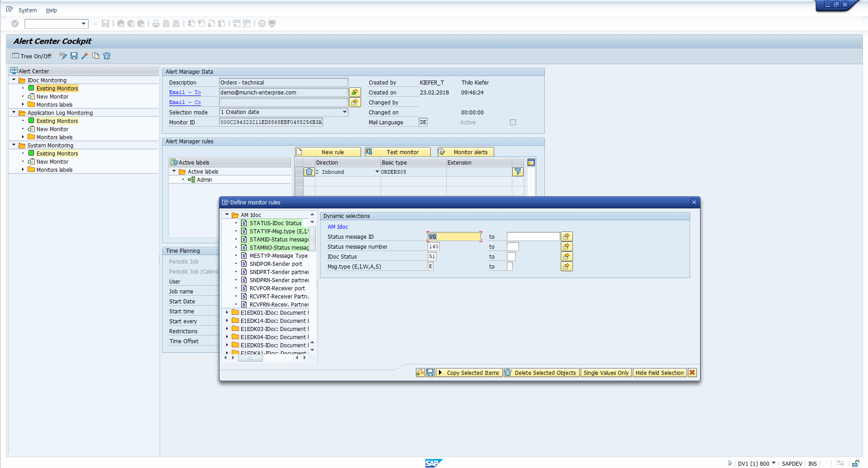Collapse the System Monitoring folder

[14, 145]
